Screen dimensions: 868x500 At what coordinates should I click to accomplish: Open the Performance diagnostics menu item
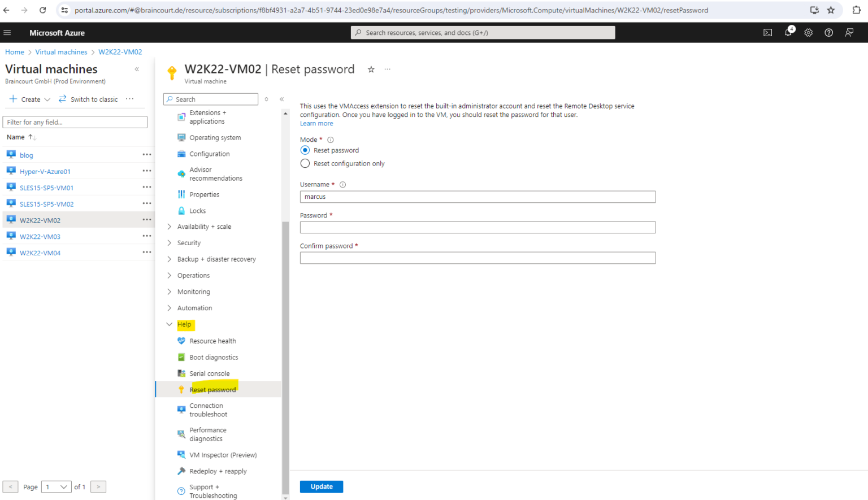pyautogui.click(x=208, y=434)
